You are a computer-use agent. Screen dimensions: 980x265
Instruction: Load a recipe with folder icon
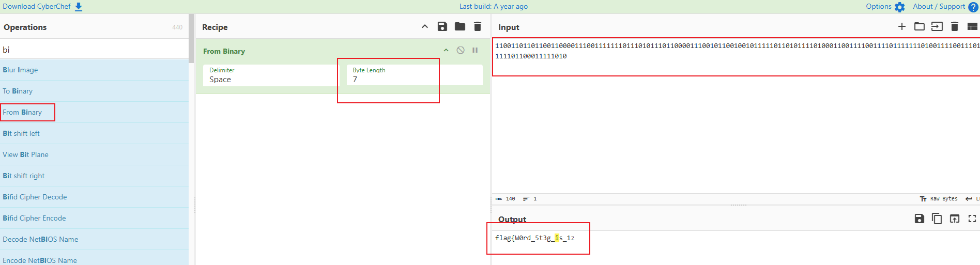point(460,26)
